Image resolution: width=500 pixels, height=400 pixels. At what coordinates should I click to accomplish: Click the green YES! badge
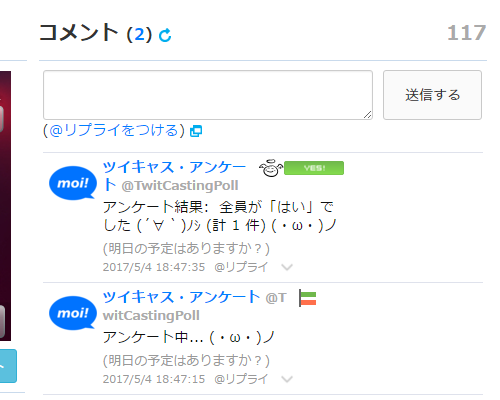tap(314, 168)
